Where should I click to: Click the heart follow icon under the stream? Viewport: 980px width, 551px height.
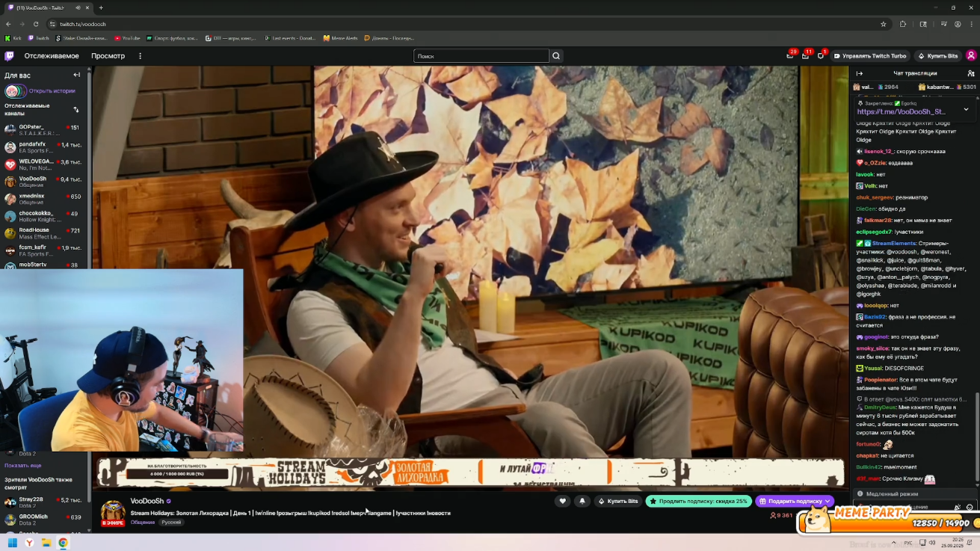pos(563,501)
